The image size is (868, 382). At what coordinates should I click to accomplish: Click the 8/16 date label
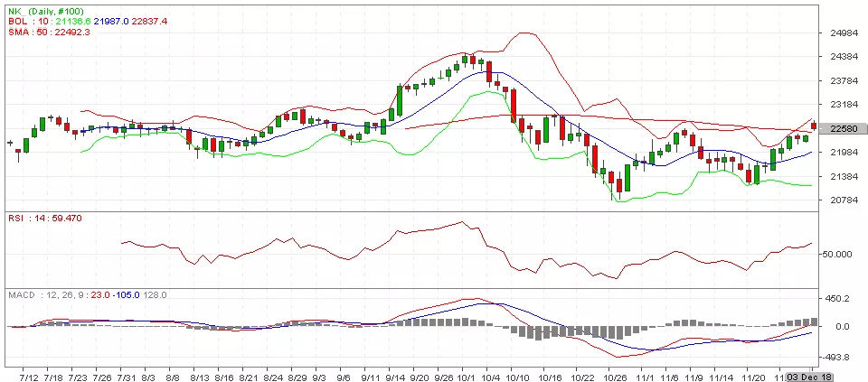coord(225,377)
